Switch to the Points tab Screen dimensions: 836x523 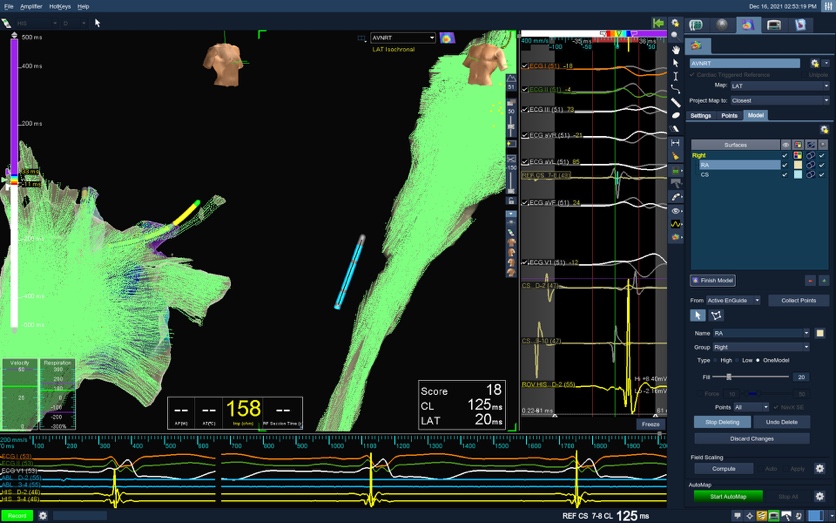tap(730, 115)
